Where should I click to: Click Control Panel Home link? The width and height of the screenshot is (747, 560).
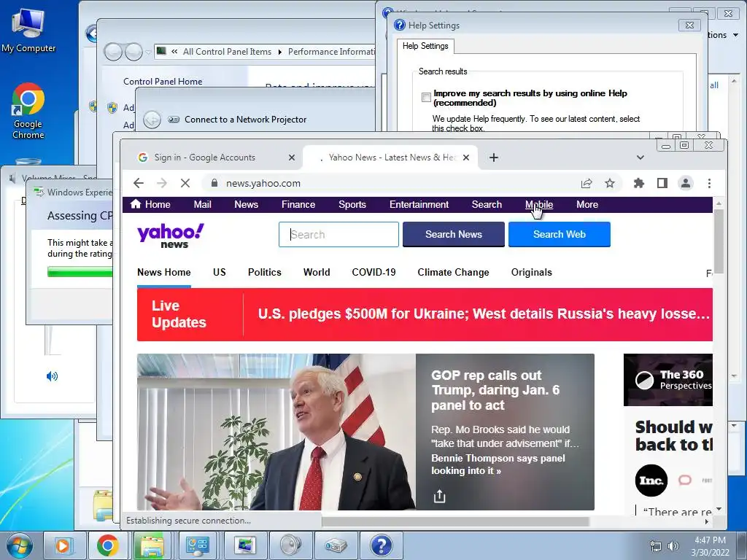[163, 82]
